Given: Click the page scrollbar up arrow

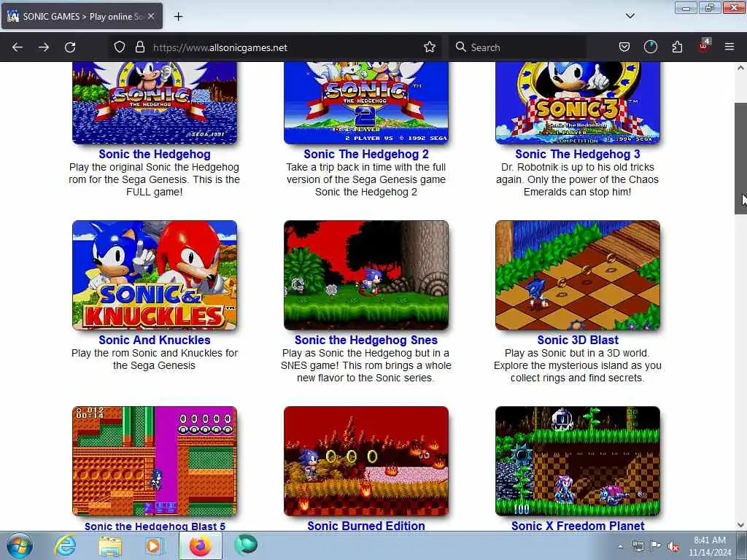Looking at the screenshot, I should 740,68.
